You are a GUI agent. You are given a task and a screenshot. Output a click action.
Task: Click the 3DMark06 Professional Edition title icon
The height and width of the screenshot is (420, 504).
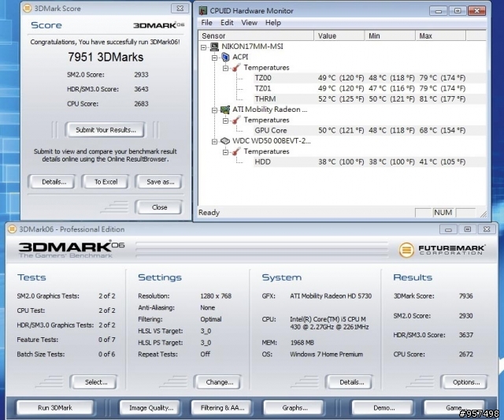13,229
